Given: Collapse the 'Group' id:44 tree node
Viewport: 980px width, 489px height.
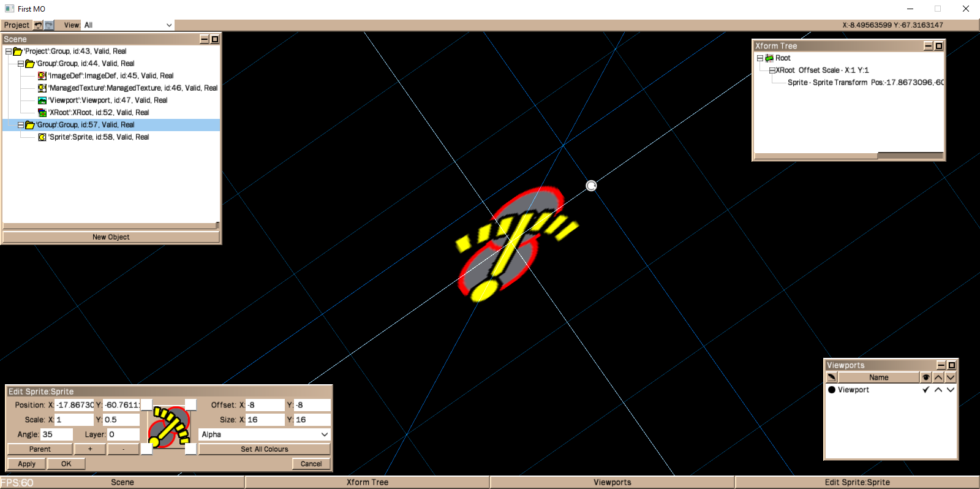Looking at the screenshot, I should tap(21, 64).
